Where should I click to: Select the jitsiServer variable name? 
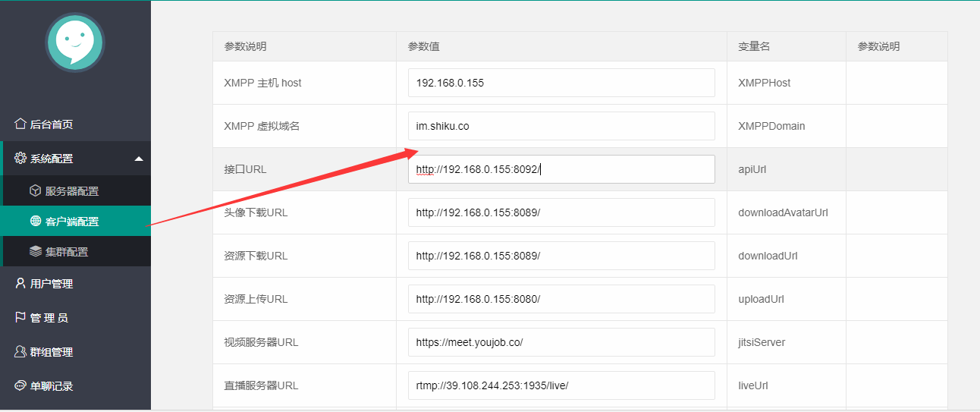pos(762,342)
